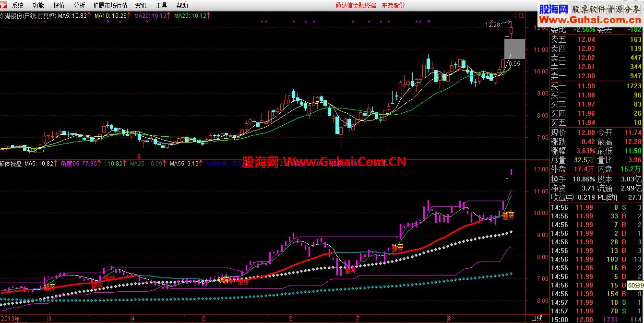Viewport: 644px width, 323px height.
Task: Click the 卖一 12.00 order row
Action: tap(596, 76)
